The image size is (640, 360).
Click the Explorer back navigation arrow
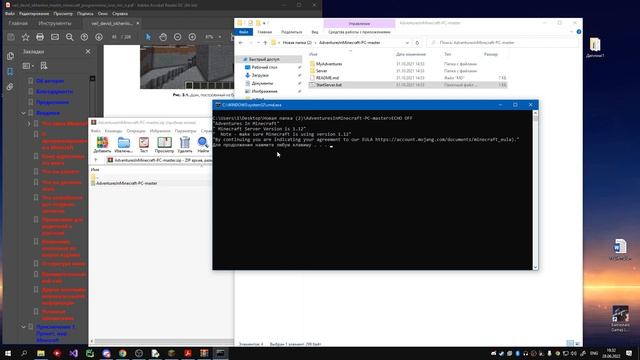coord(241,43)
